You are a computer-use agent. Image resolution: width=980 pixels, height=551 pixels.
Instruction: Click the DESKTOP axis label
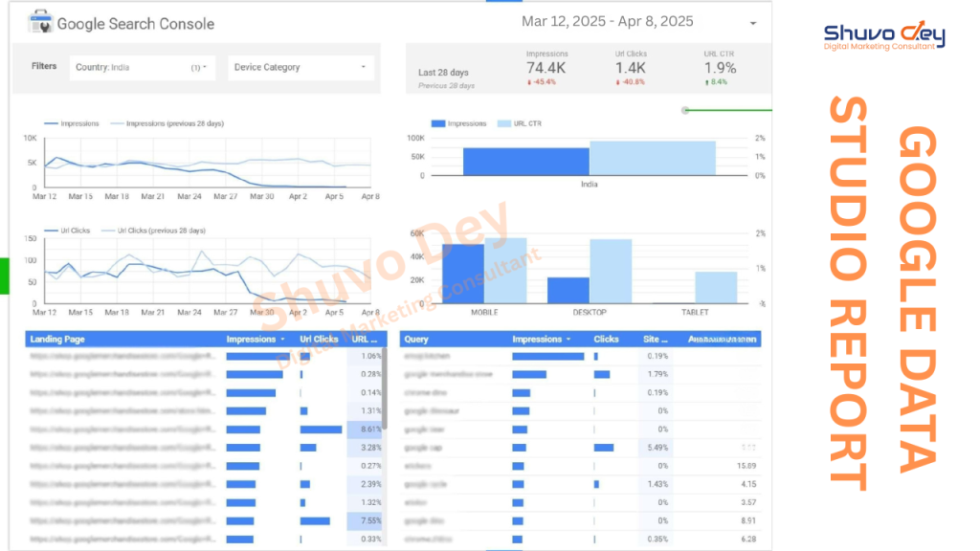pyautogui.click(x=590, y=313)
